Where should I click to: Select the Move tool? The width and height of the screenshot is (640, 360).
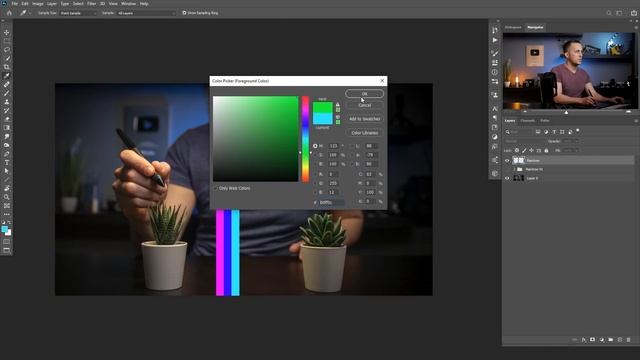pyautogui.click(x=7, y=32)
